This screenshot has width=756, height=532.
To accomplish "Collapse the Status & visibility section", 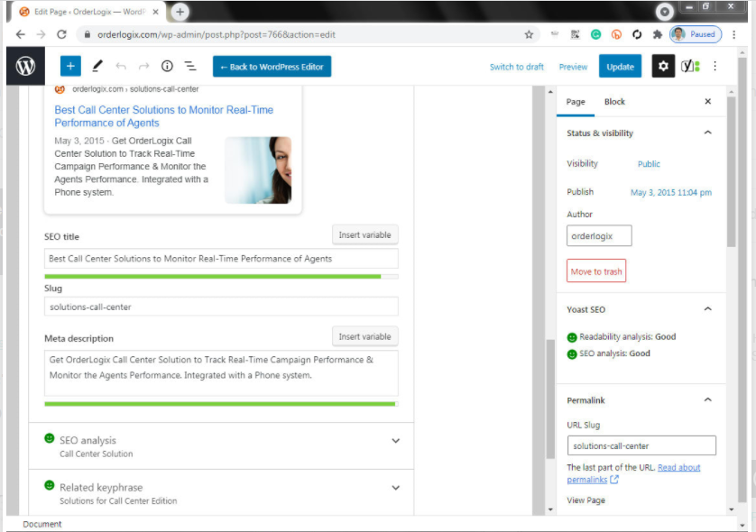I will click(707, 133).
